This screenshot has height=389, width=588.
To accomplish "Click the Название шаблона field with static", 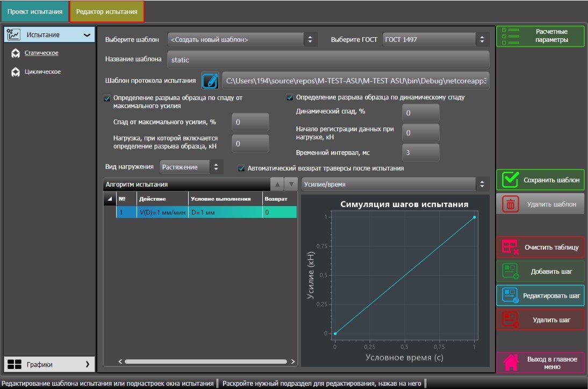I will (x=328, y=60).
